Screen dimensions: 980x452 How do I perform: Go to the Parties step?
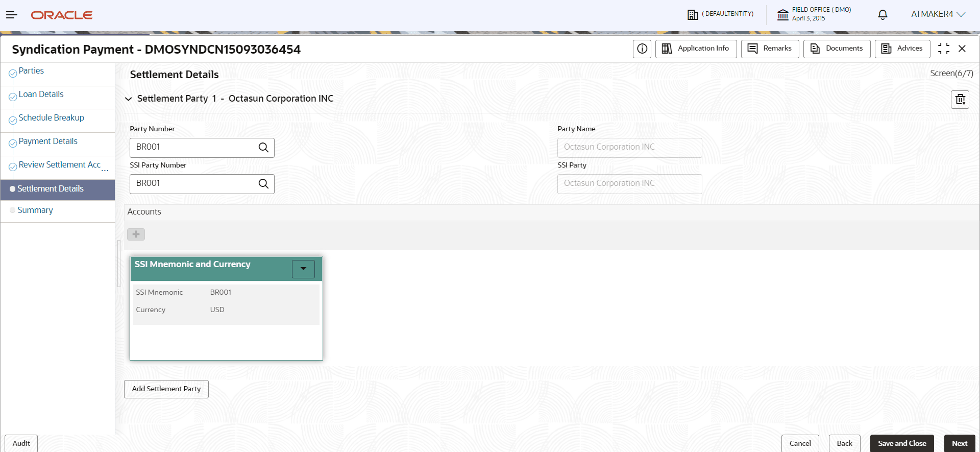31,71
